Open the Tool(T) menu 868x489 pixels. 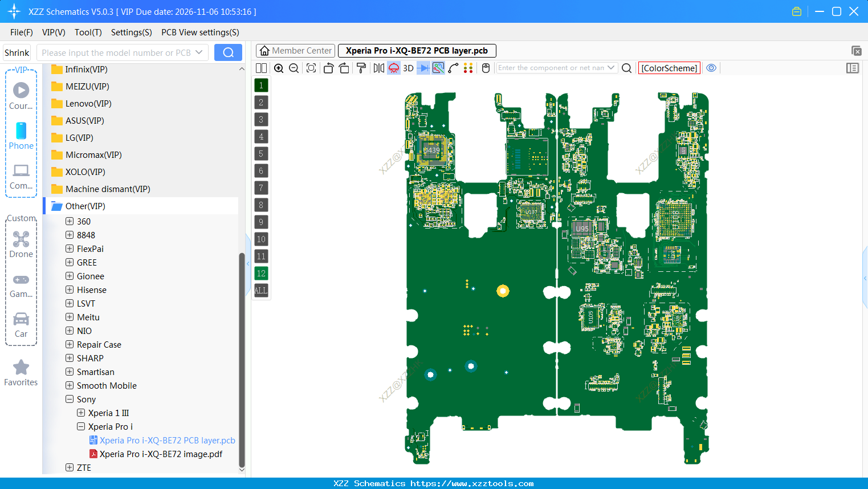[88, 32]
